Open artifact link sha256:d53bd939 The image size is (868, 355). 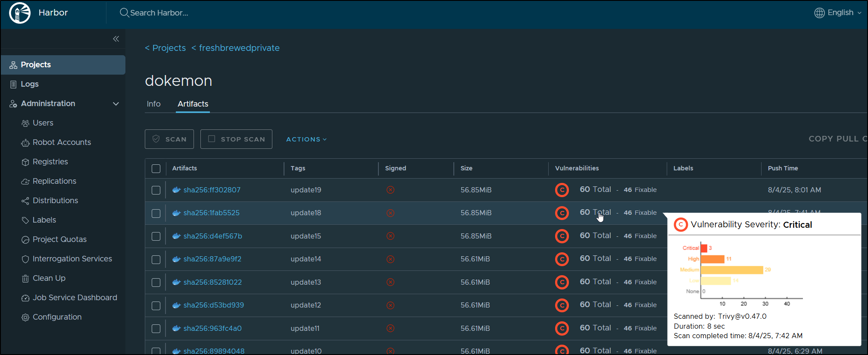[x=213, y=305]
